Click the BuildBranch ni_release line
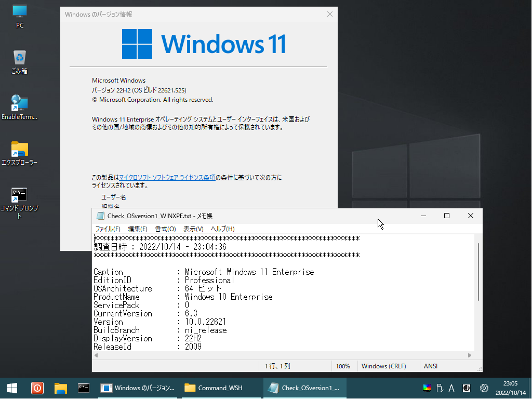This screenshot has height=399, width=532. [161, 330]
